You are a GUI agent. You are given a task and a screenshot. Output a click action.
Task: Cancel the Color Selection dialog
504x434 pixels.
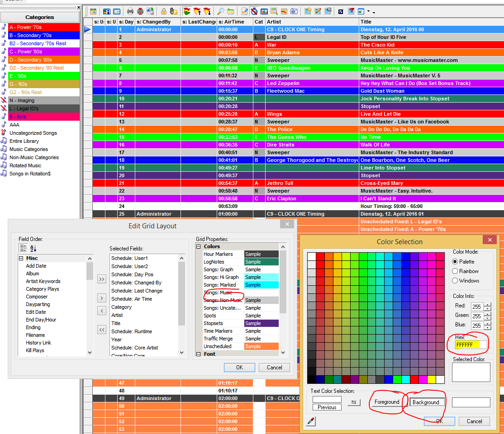coord(474,421)
